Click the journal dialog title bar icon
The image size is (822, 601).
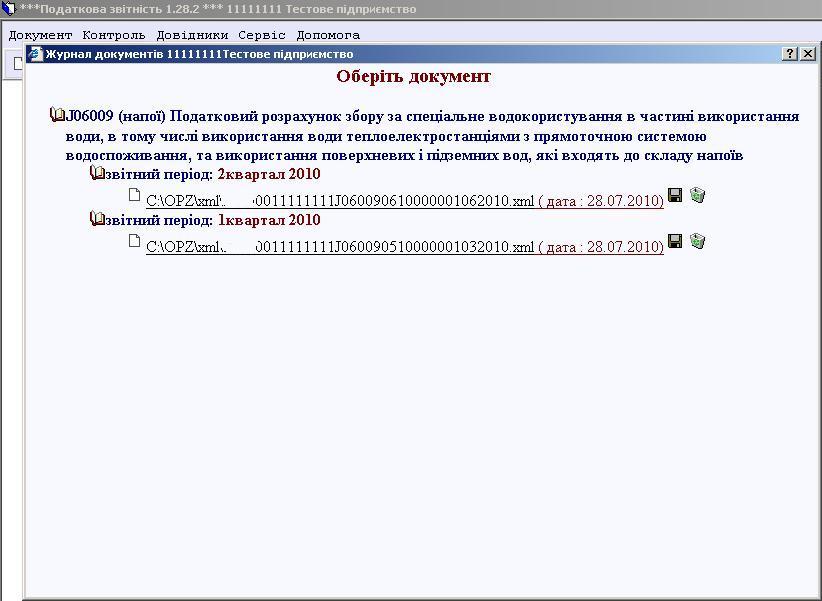pos(36,54)
